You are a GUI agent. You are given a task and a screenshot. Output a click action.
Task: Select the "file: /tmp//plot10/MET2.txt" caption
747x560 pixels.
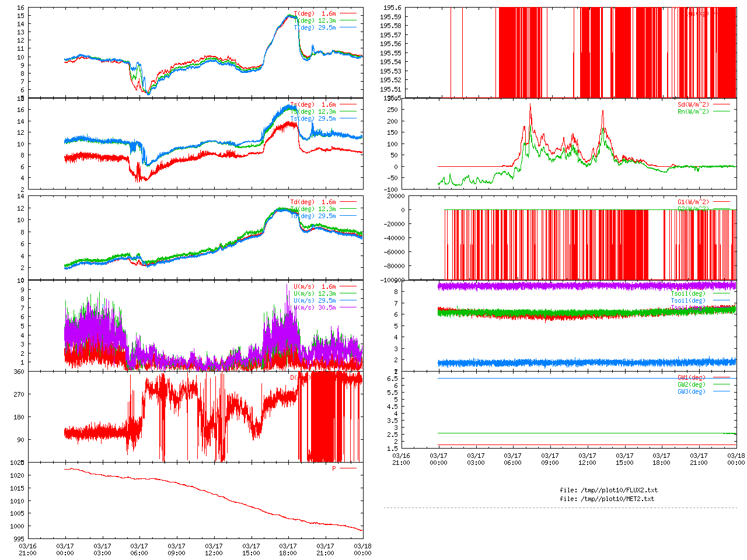click(x=607, y=499)
